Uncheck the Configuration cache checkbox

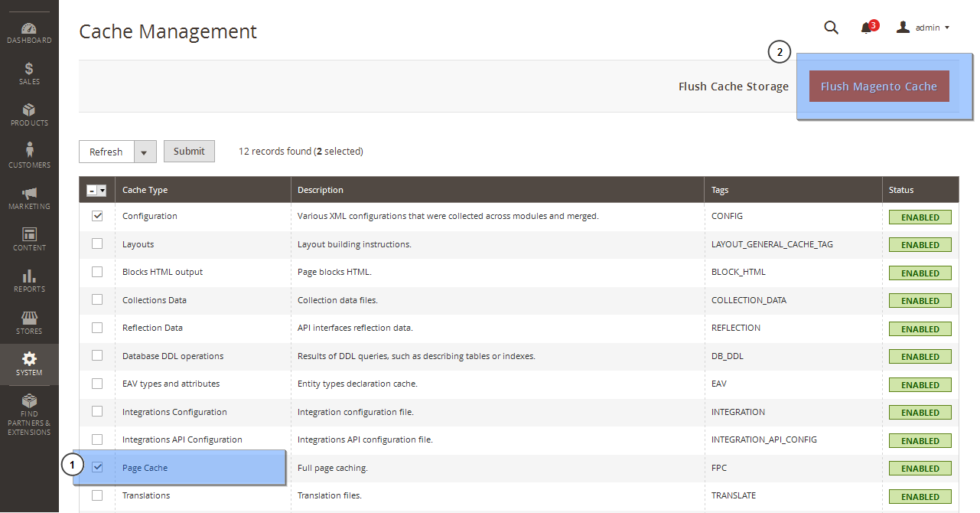click(x=97, y=216)
